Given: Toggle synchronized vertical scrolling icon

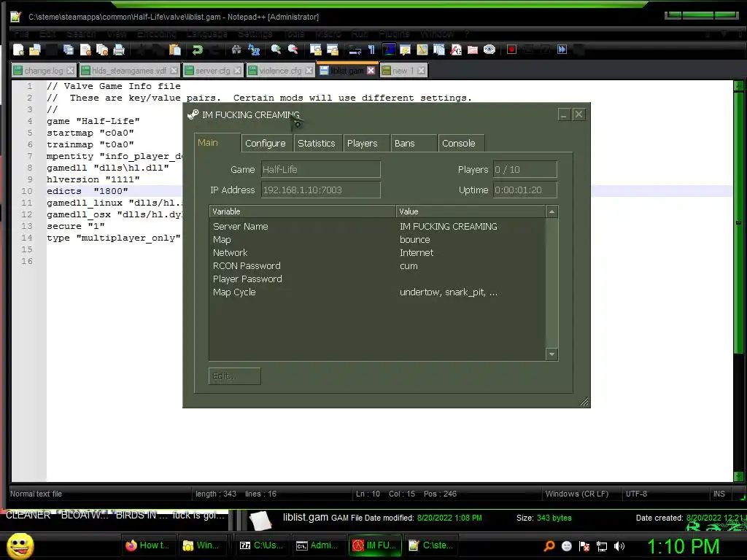Looking at the screenshot, I should point(315,50).
